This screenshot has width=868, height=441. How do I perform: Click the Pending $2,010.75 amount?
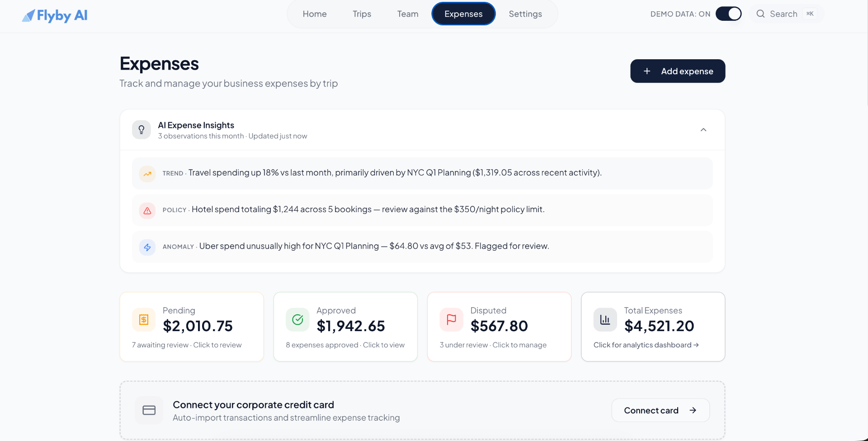pos(198,326)
